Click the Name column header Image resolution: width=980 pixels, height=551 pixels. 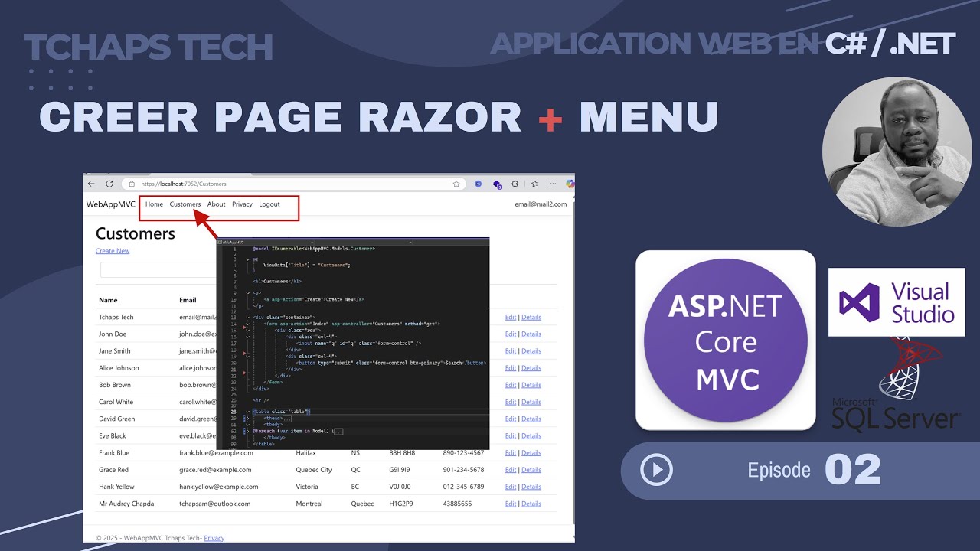[x=108, y=300]
